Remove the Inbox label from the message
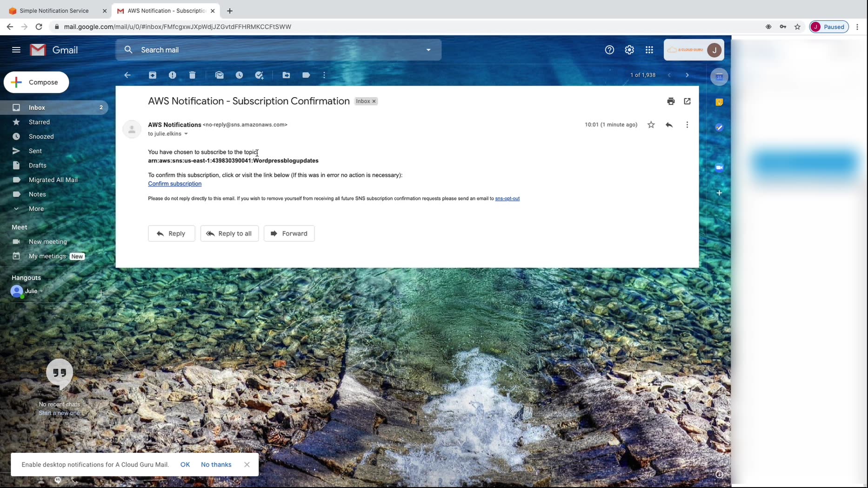The height and width of the screenshot is (488, 868). pos(374,101)
